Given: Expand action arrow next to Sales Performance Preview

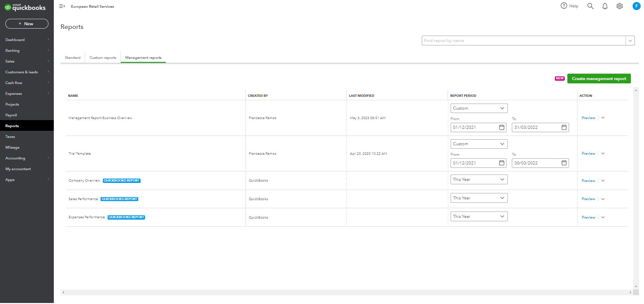Looking at the screenshot, I should (x=603, y=199).
